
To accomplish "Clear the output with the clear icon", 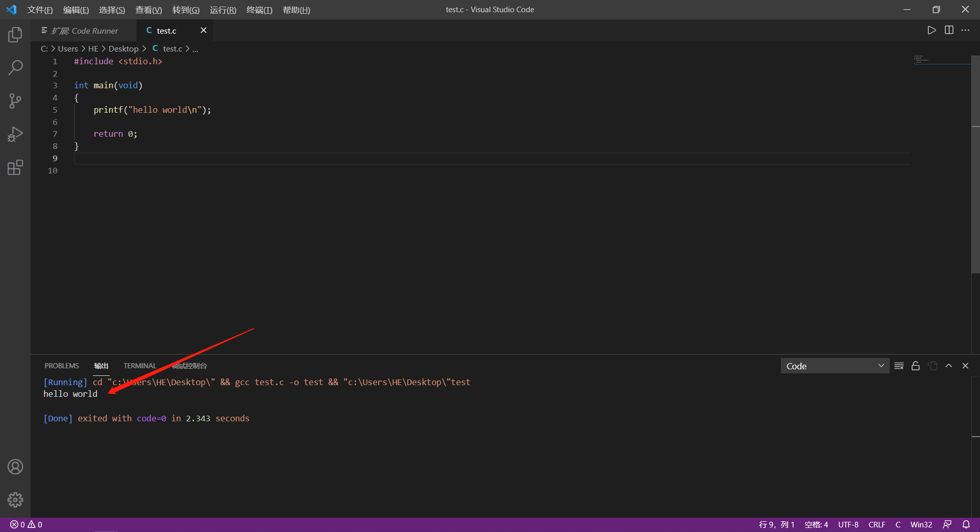I will click(899, 366).
